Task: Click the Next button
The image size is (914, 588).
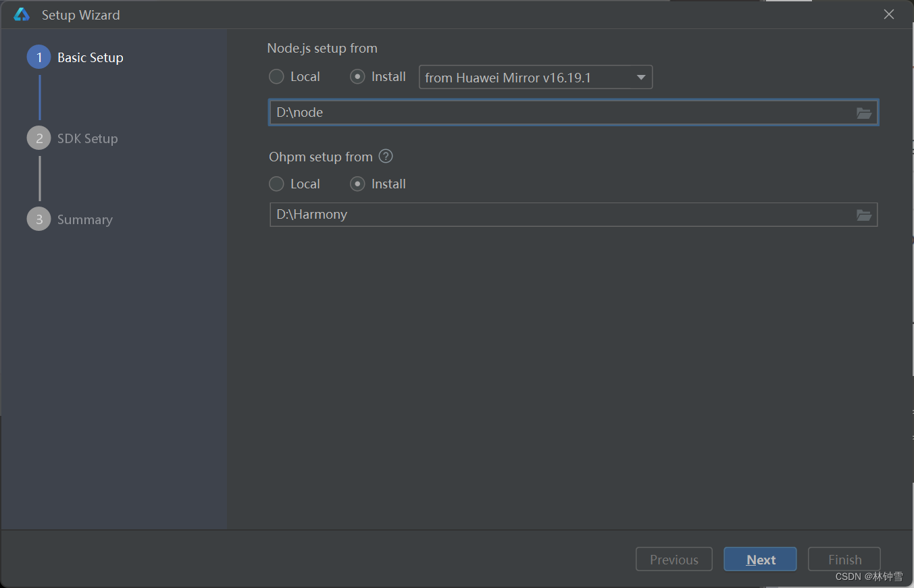Action: (760, 560)
